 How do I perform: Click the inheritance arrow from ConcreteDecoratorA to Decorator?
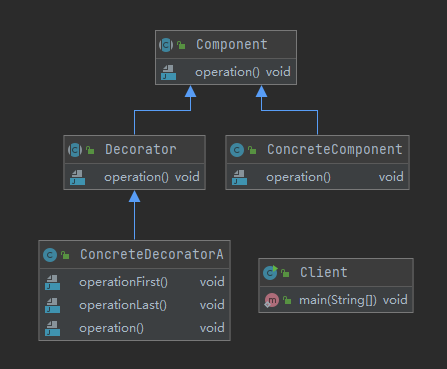(x=134, y=215)
